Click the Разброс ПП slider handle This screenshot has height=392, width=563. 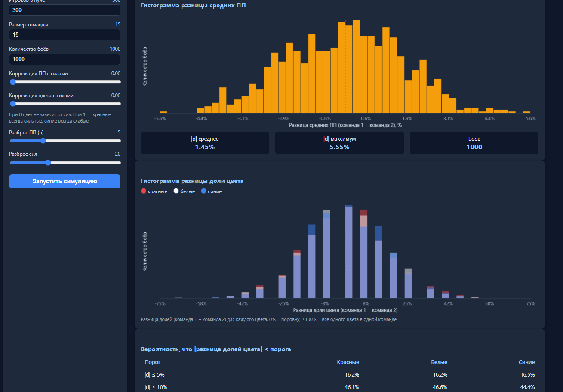click(x=43, y=140)
